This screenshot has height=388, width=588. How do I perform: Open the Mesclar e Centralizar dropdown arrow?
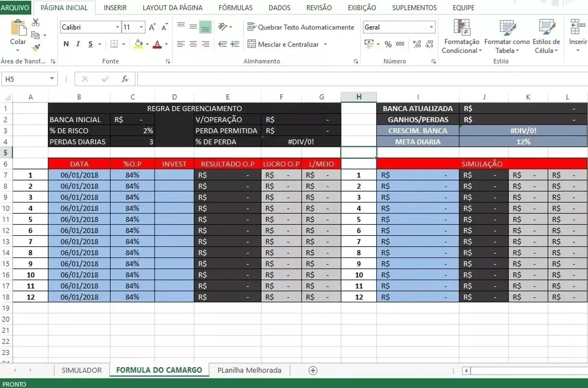(325, 44)
